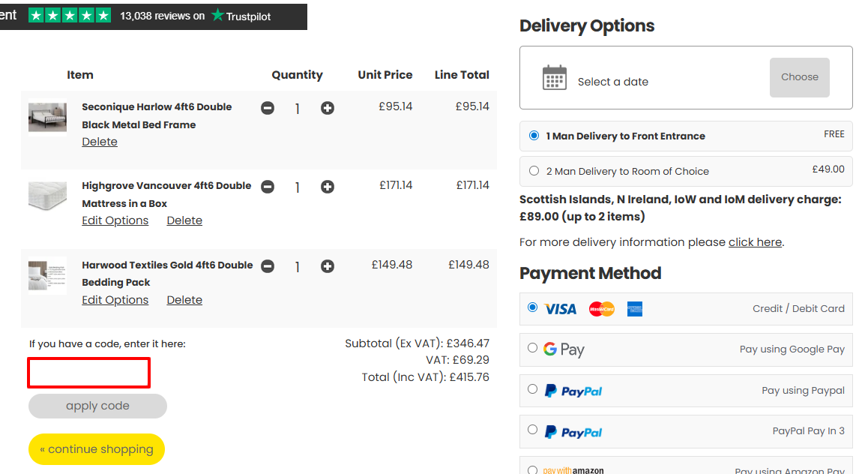
Task: Focus the discount code input field
Action: 88,373
